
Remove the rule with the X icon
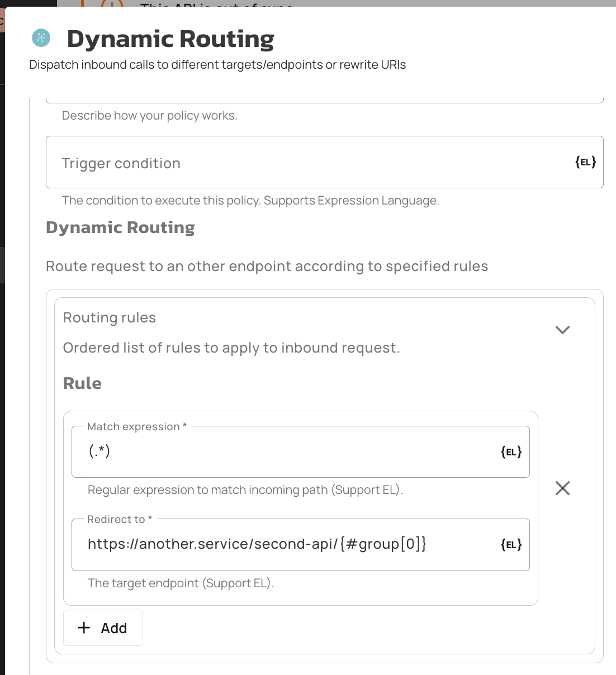[x=562, y=488]
